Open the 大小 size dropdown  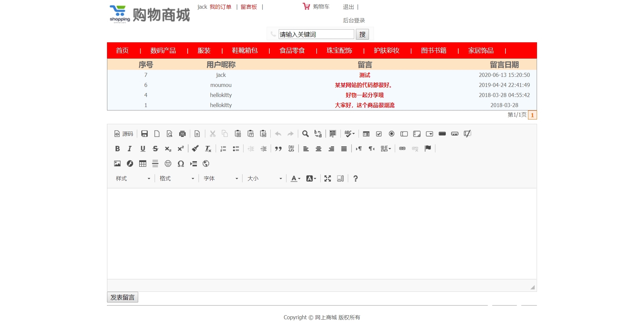pos(264,178)
